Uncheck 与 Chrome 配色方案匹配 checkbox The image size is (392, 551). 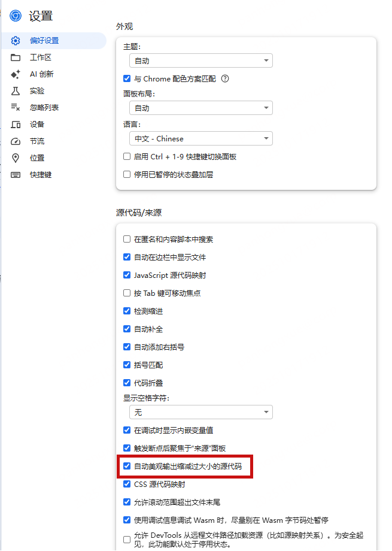(127, 78)
